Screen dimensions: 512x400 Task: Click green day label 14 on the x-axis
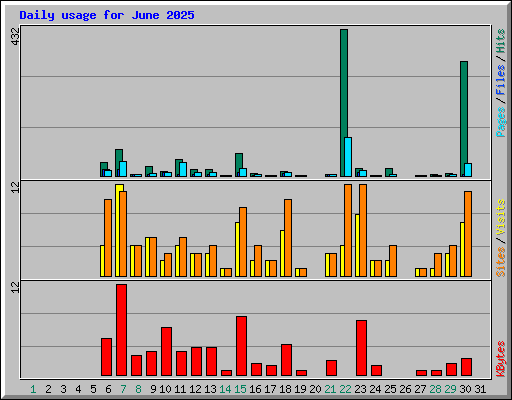tap(225, 389)
